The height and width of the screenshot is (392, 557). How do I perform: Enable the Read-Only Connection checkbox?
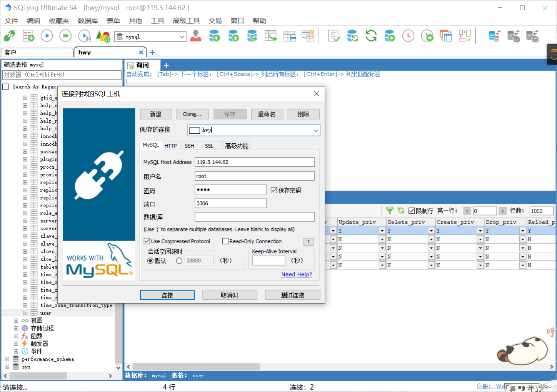pyautogui.click(x=225, y=241)
